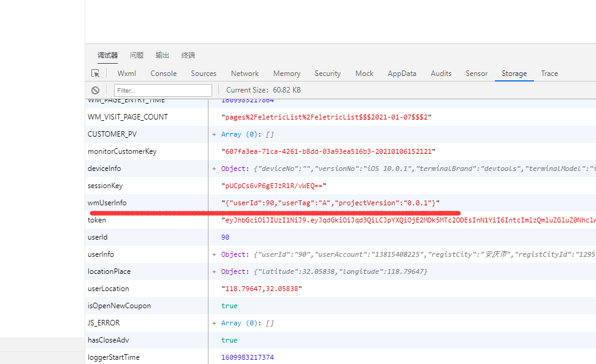Click the token JWT value

coord(408,220)
